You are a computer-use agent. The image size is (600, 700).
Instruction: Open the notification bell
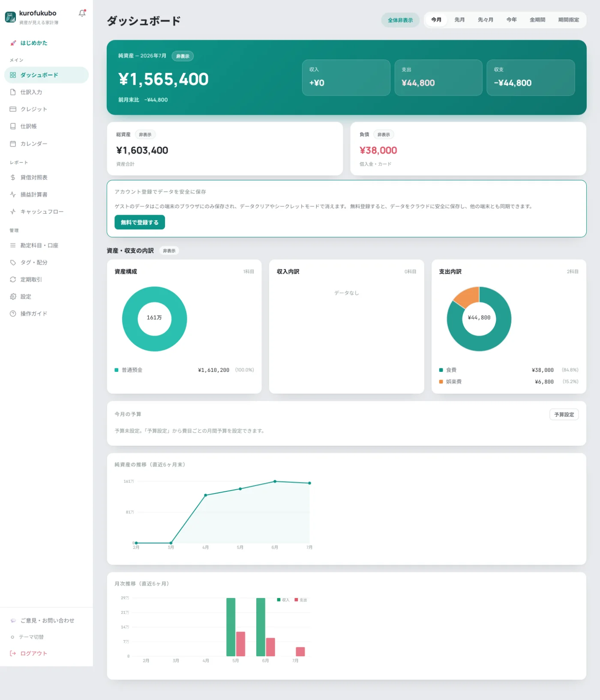point(82,13)
